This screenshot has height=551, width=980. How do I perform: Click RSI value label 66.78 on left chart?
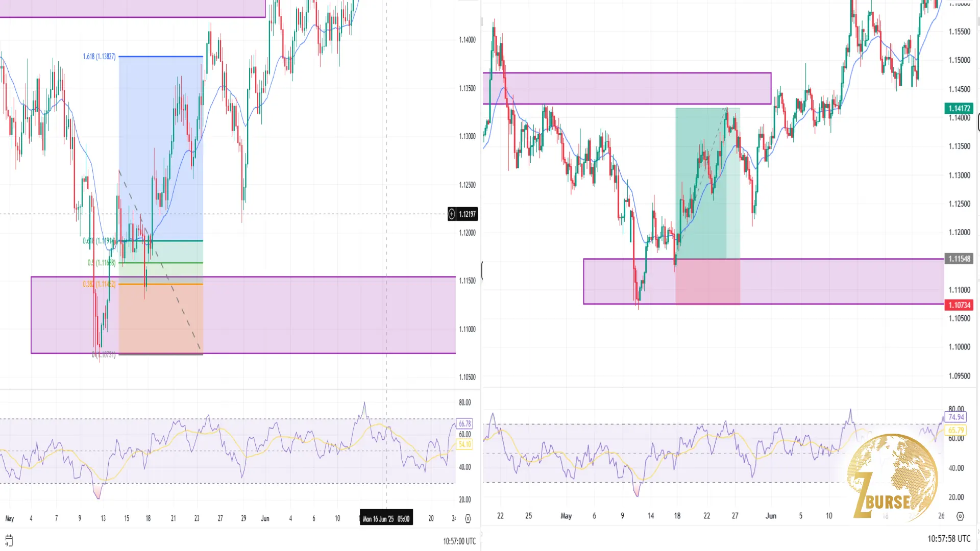click(464, 423)
